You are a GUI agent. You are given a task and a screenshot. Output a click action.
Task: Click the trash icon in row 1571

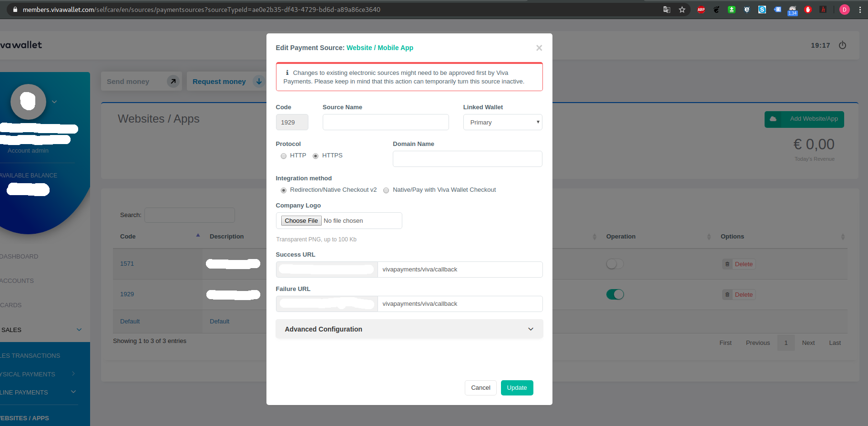pos(727,264)
